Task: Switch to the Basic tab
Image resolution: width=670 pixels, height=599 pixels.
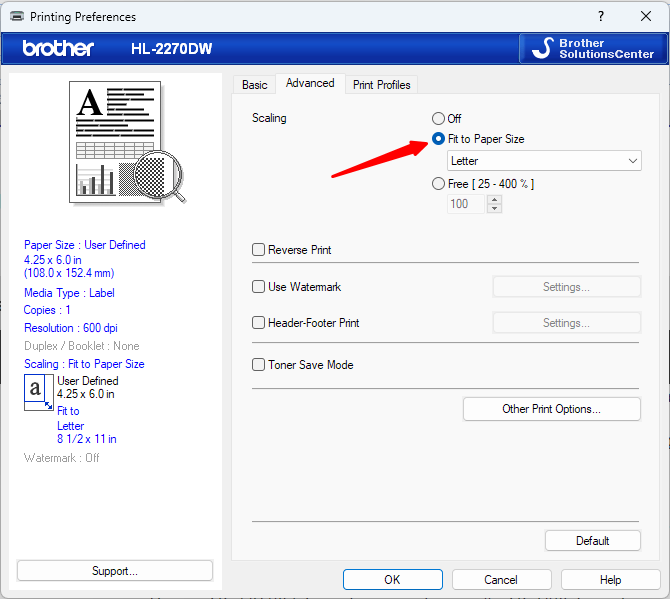Action: [x=254, y=85]
